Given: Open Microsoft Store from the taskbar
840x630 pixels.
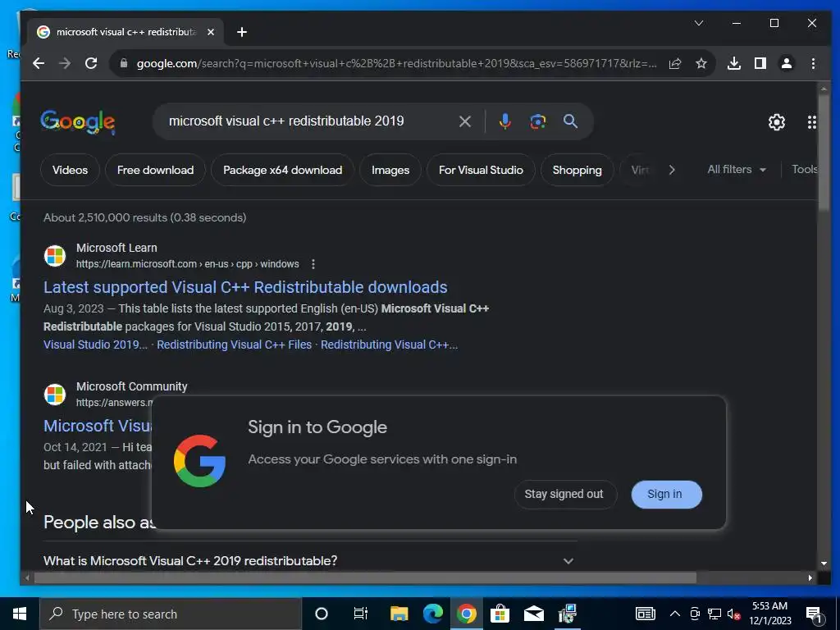Looking at the screenshot, I should (x=500, y=614).
